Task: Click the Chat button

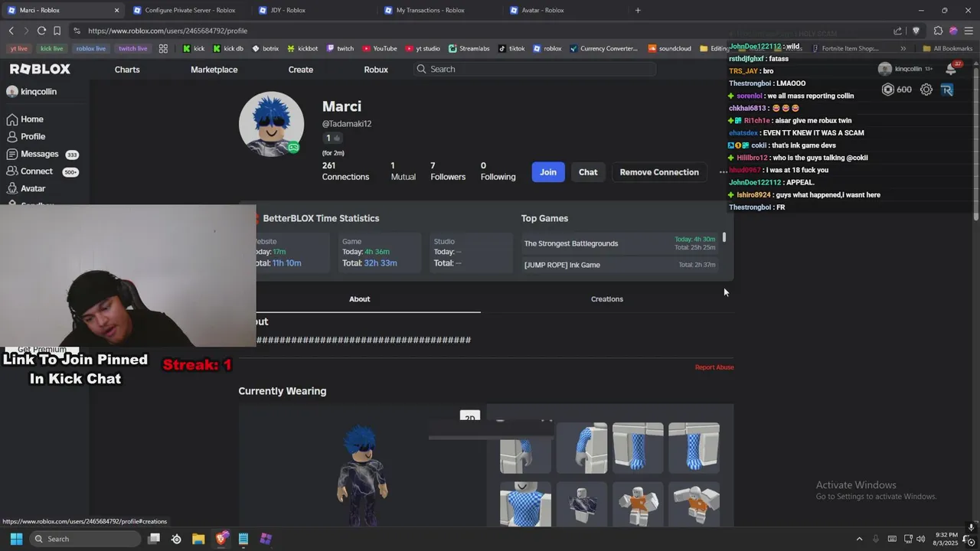Action: 588,172
